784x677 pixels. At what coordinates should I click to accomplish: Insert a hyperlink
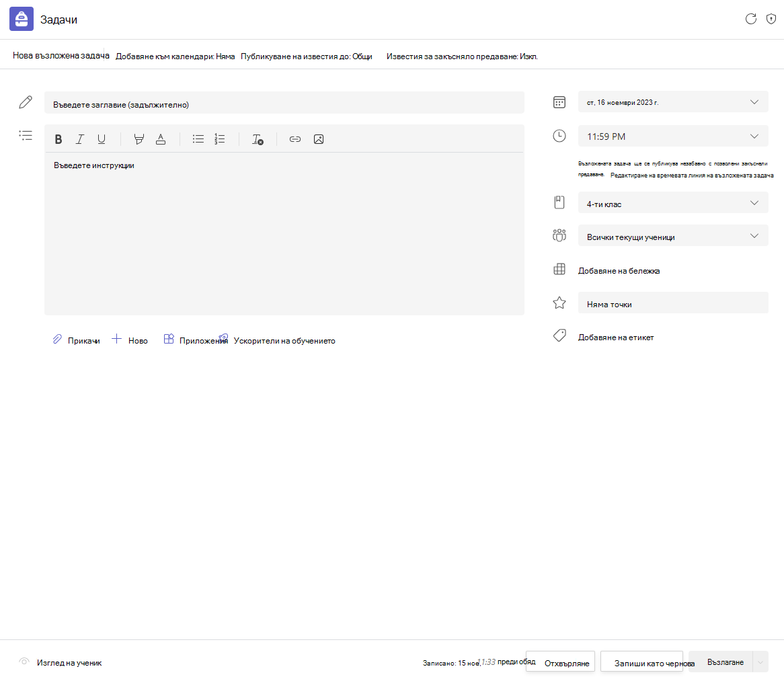[295, 139]
